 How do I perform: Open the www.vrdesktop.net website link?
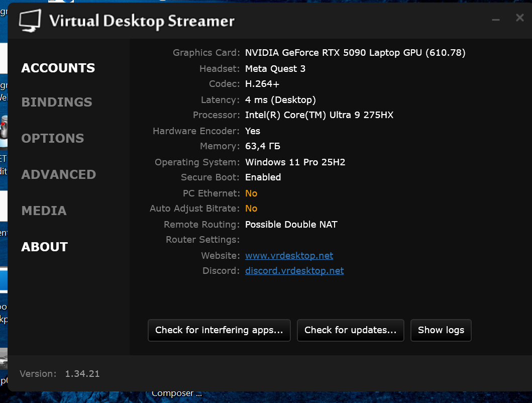(289, 255)
